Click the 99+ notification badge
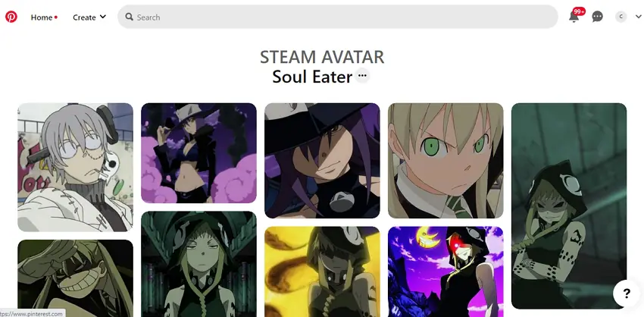Screen dimensions: 644x317 coord(579,11)
